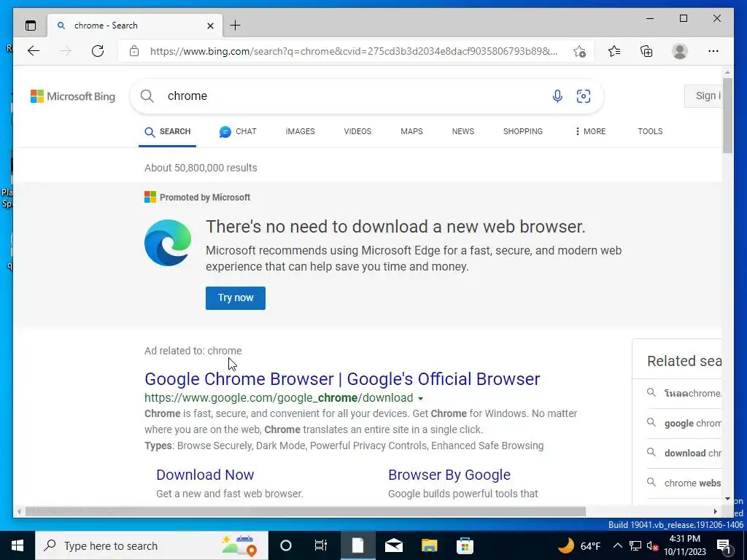Open Task View on the taskbar
The width and height of the screenshot is (747, 560).
pyautogui.click(x=321, y=545)
